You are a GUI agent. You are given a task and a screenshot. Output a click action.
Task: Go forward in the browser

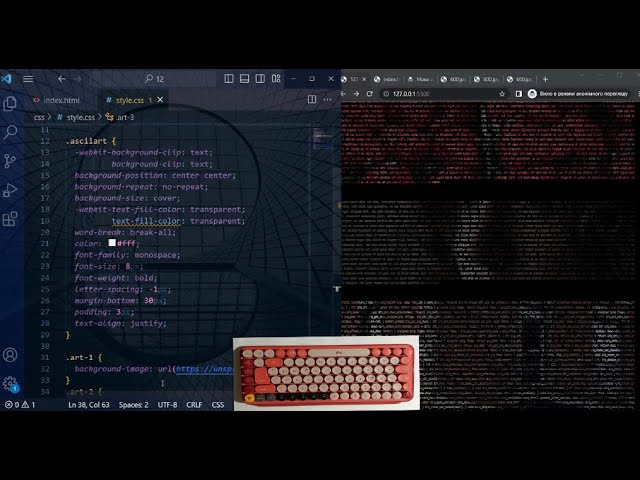pos(356,94)
